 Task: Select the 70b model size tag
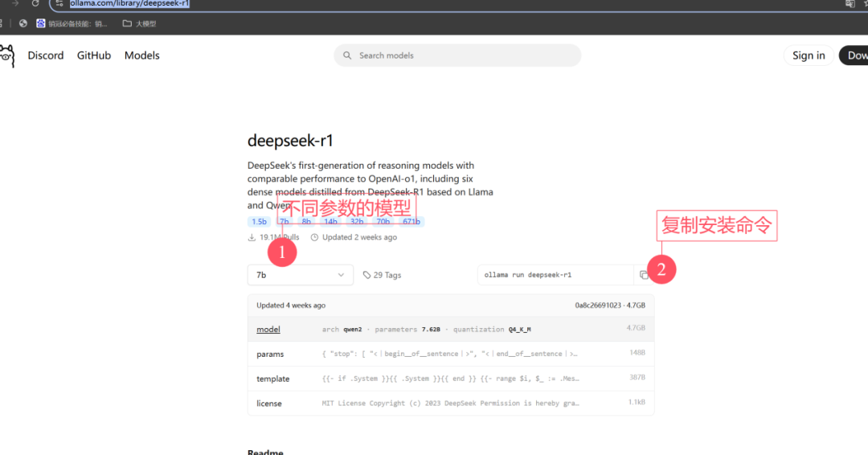383,221
